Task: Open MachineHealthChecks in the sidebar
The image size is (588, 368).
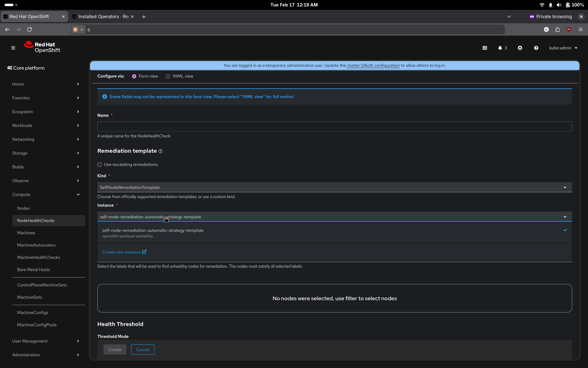Action: (x=39, y=257)
